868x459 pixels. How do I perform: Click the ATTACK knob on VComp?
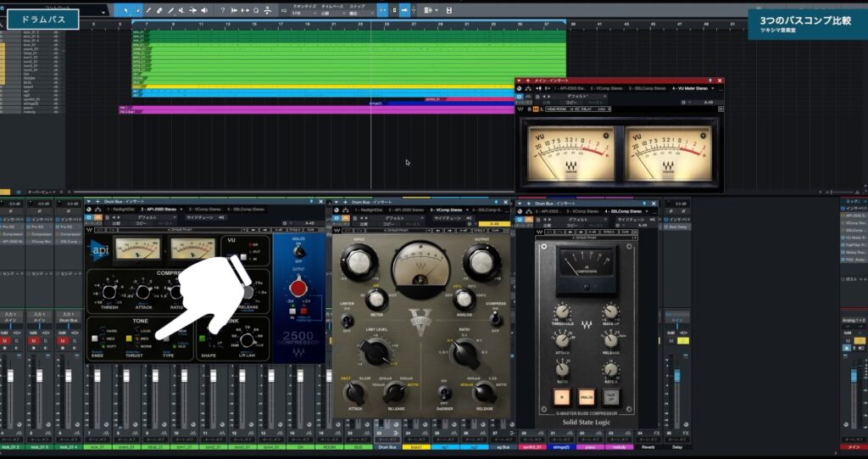[x=355, y=393]
